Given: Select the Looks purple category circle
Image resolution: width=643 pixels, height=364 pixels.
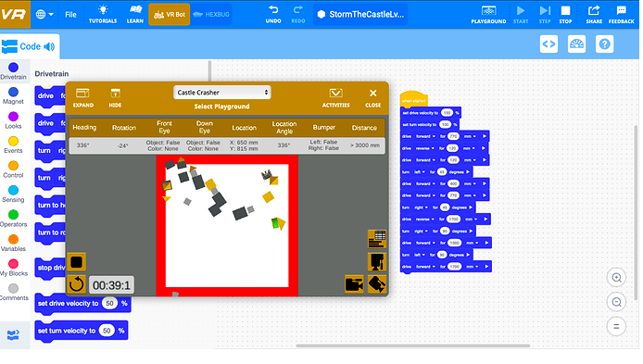Looking at the screenshot, I should pos(13,117).
